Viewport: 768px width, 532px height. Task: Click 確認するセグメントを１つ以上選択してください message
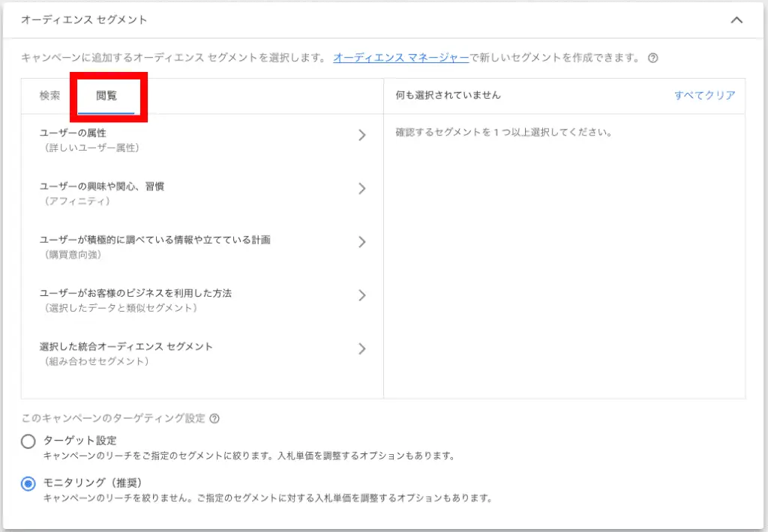point(504,132)
